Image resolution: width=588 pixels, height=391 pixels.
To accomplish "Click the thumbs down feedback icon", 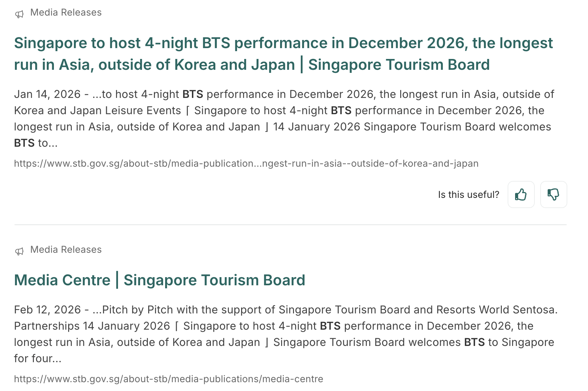I will click(x=553, y=194).
